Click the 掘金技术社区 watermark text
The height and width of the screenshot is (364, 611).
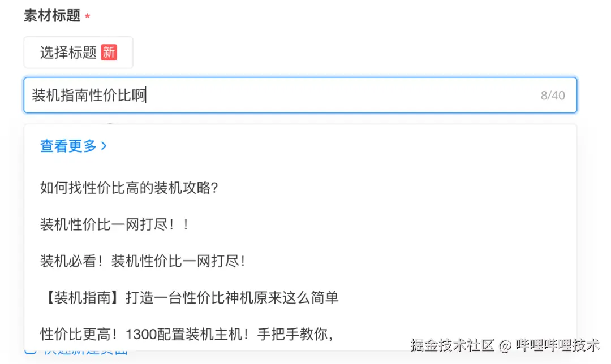click(453, 345)
